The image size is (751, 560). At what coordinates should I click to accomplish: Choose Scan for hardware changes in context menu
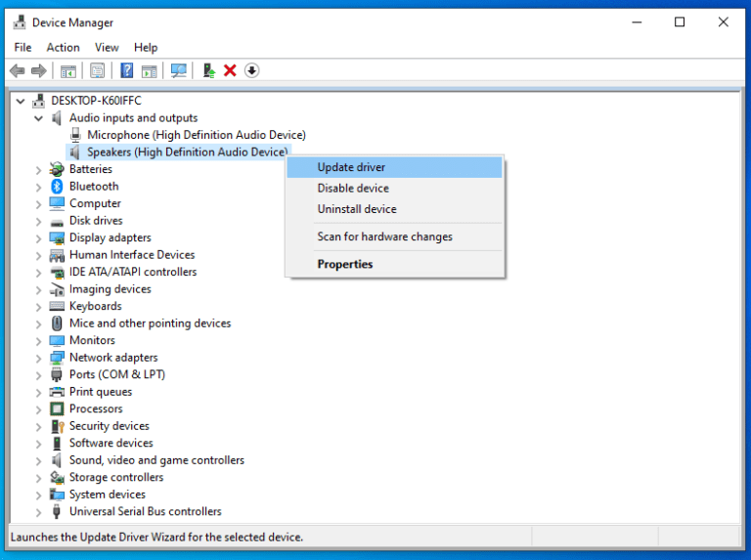pyautogui.click(x=394, y=237)
